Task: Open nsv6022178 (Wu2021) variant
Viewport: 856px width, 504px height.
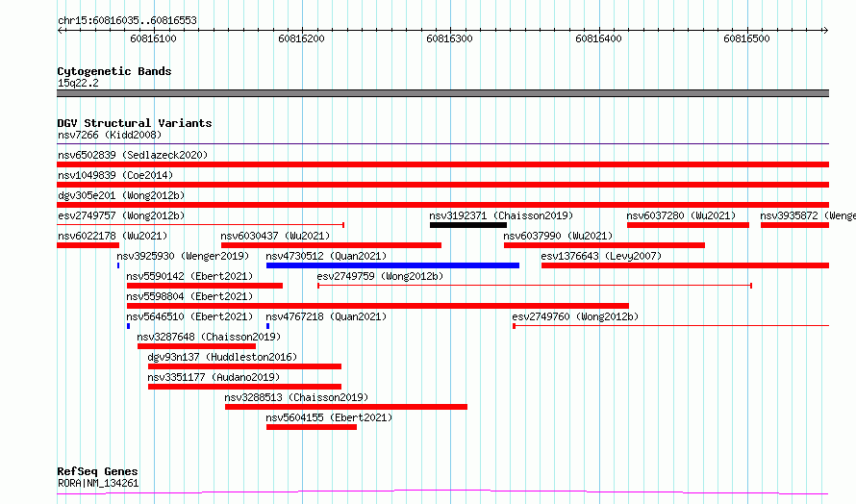Action: point(113,236)
